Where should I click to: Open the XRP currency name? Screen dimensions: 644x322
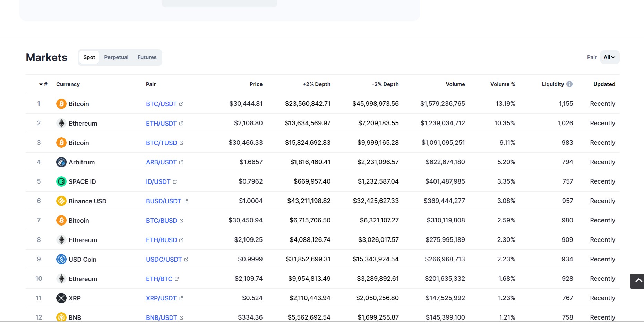pyautogui.click(x=75, y=298)
